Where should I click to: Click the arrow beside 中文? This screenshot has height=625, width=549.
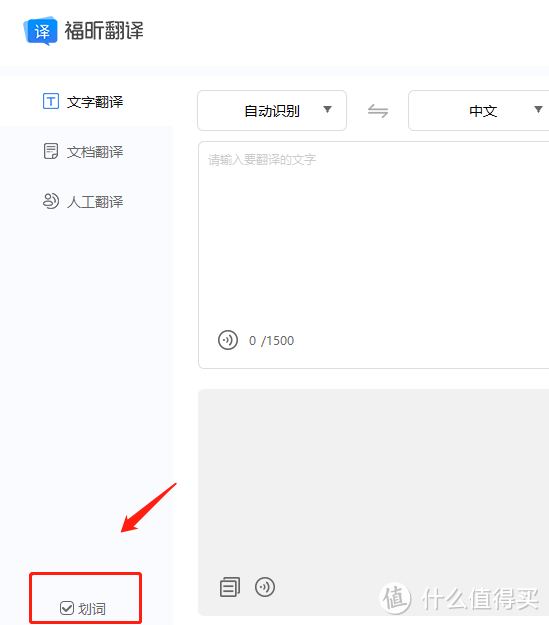pyautogui.click(x=538, y=109)
